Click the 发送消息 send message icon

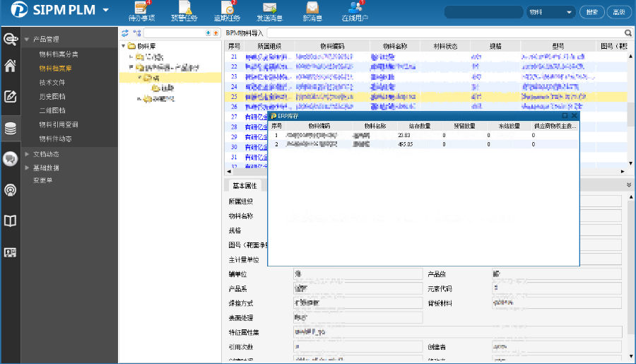point(269,10)
